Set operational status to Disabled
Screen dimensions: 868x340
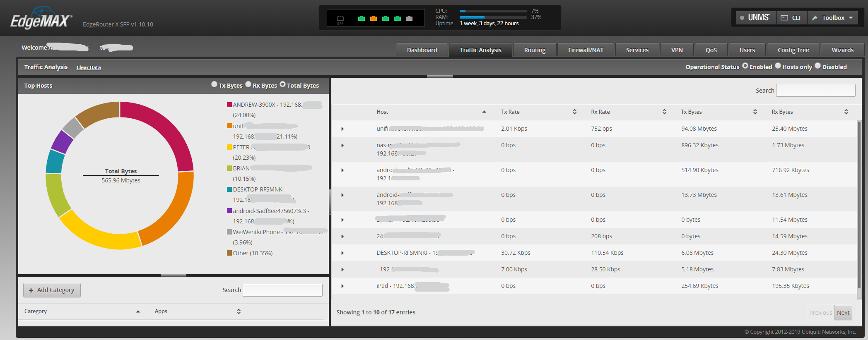[x=817, y=66]
